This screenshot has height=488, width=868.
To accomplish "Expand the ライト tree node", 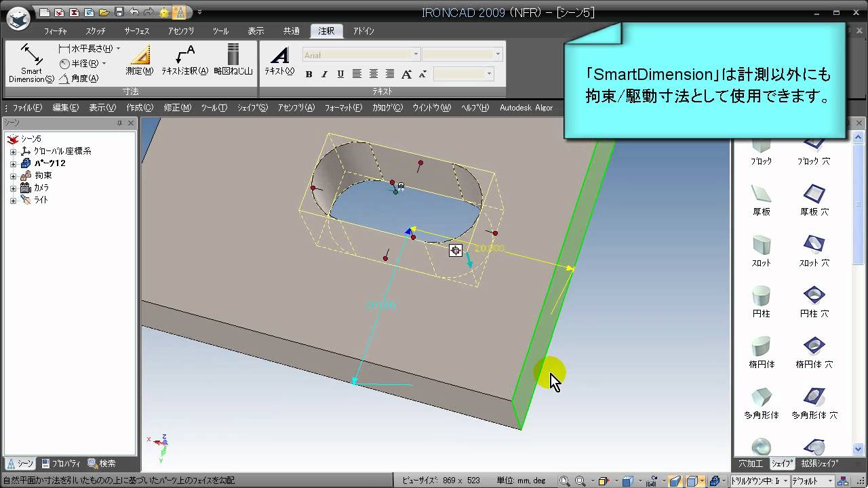I will pos(13,200).
